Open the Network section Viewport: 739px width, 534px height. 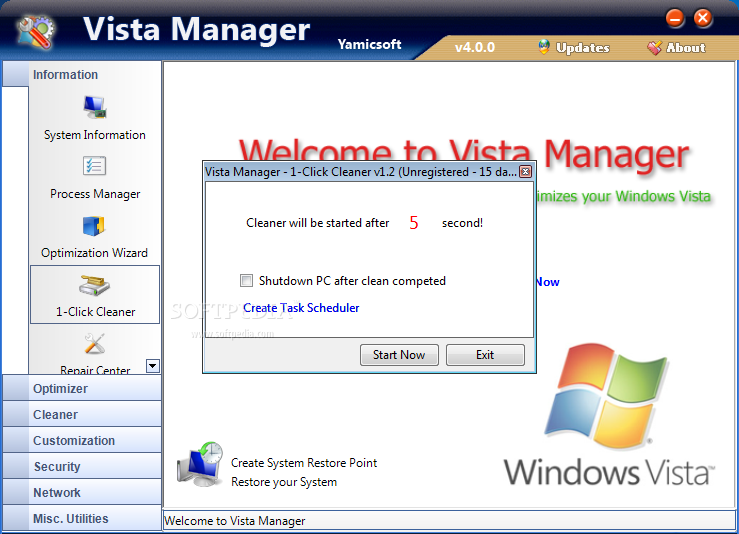pos(82,492)
